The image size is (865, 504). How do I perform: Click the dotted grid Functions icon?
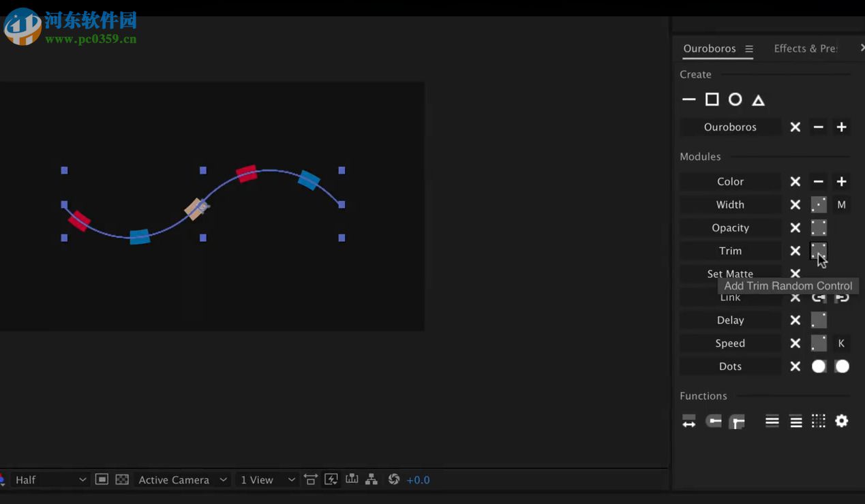(818, 421)
